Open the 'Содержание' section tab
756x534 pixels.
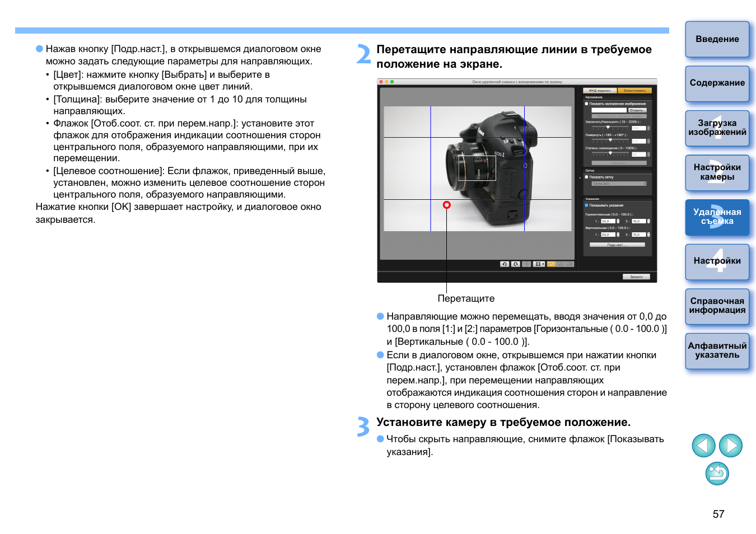coord(717,83)
